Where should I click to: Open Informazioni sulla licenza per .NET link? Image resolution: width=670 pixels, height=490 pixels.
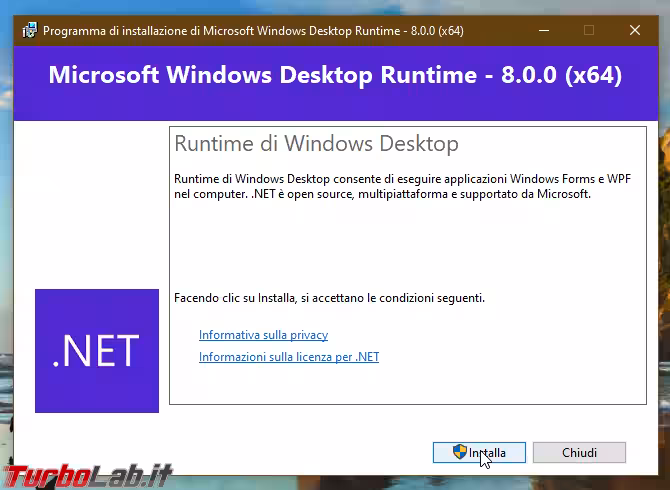tap(288, 357)
